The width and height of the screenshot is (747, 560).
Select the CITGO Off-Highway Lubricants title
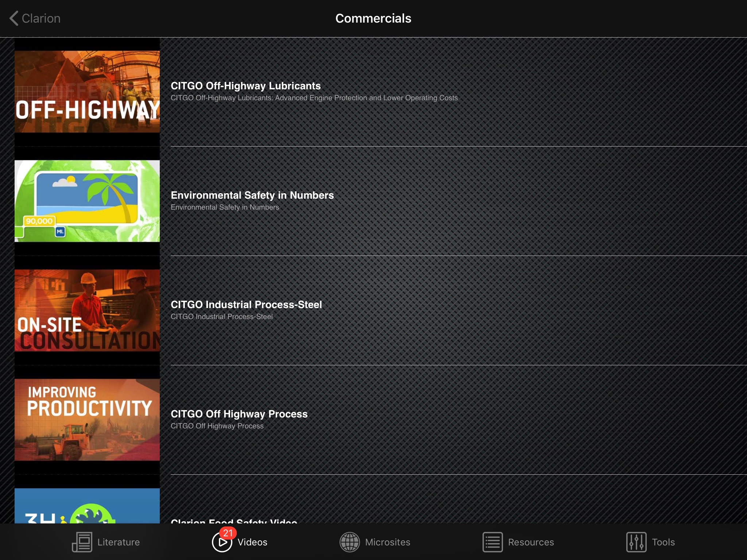click(x=246, y=86)
